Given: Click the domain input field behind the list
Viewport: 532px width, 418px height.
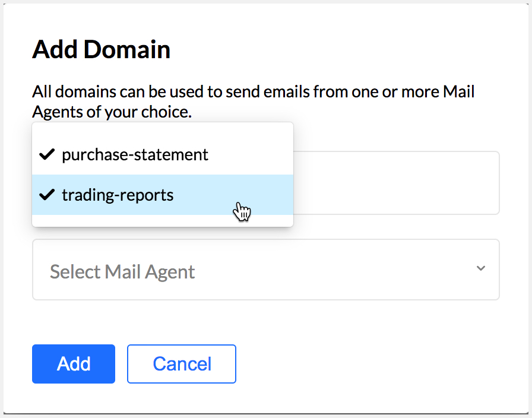Looking at the screenshot, I should pyautogui.click(x=398, y=183).
